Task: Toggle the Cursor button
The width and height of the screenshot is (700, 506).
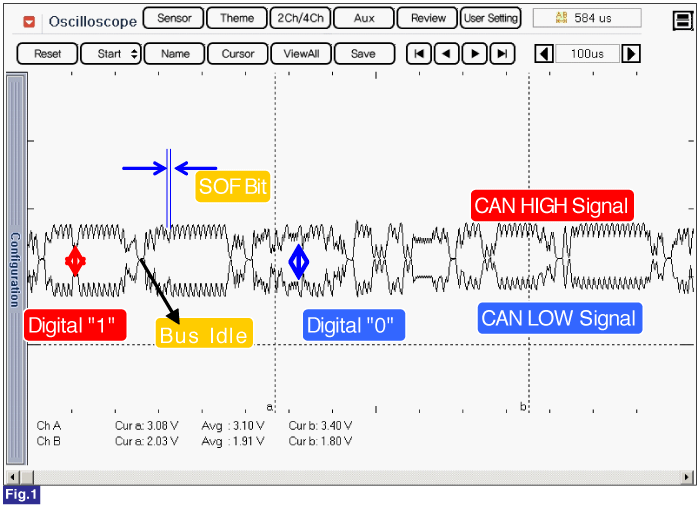Action: [x=238, y=54]
